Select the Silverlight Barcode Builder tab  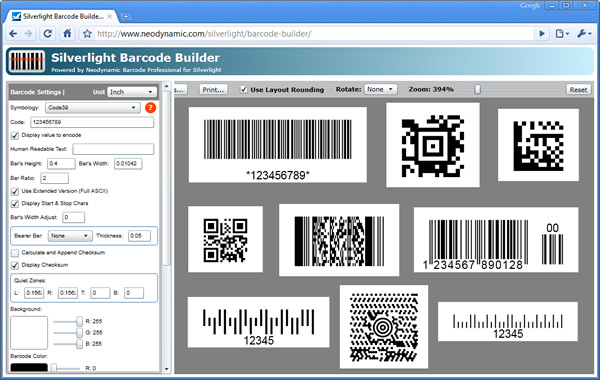[x=63, y=16]
